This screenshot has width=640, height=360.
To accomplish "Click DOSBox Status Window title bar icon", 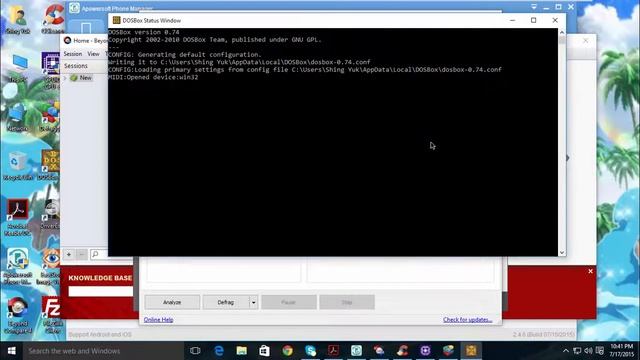I will (x=116, y=20).
